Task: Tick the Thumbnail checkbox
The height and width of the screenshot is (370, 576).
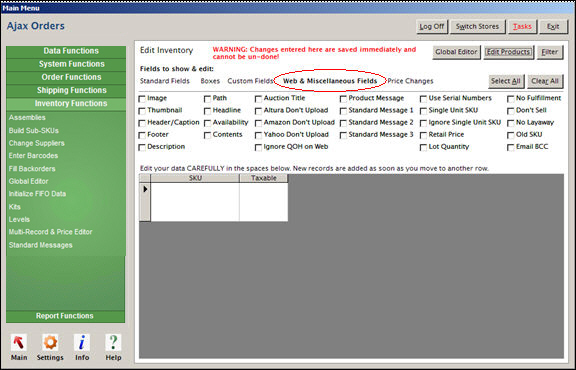Action: 142,111
